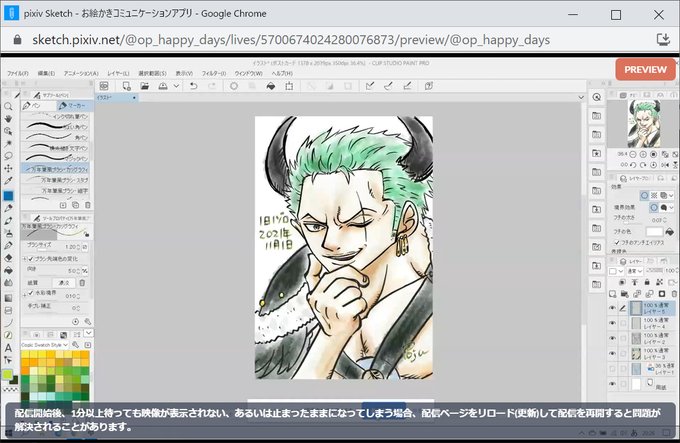This screenshot has width=680, height=443.
Task: Select the Eraser tool
Action: 8,257
